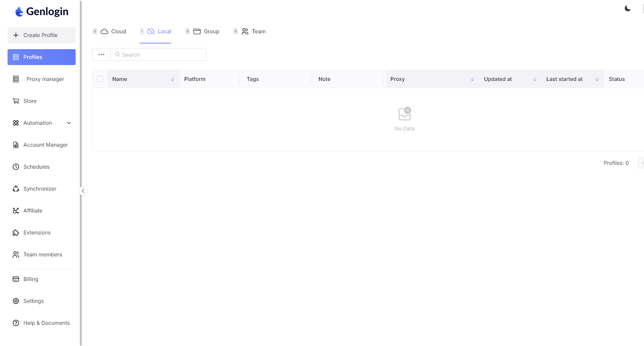Image resolution: width=644 pixels, height=346 pixels.
Task: Click the Genlogin logo
Action: 42,12
